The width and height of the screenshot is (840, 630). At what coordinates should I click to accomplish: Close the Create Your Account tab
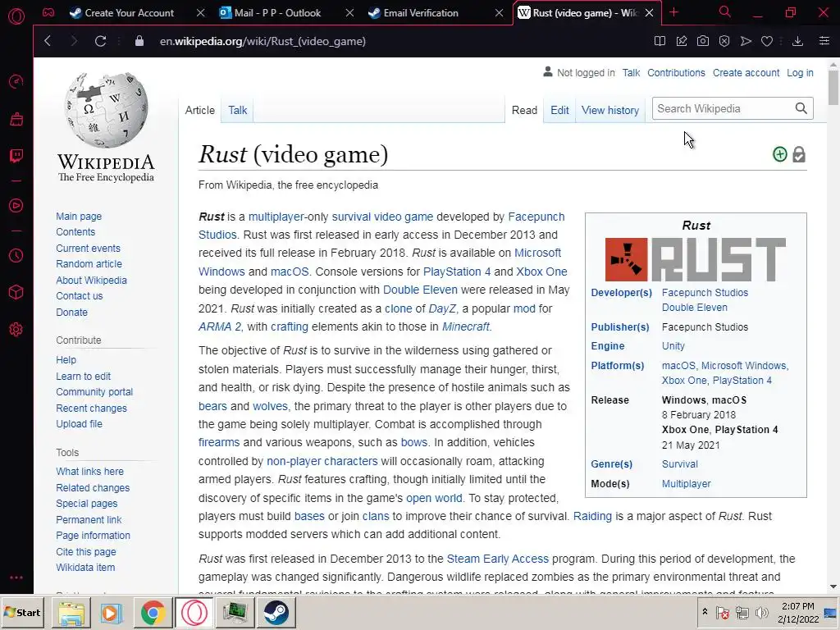point(200,12)
